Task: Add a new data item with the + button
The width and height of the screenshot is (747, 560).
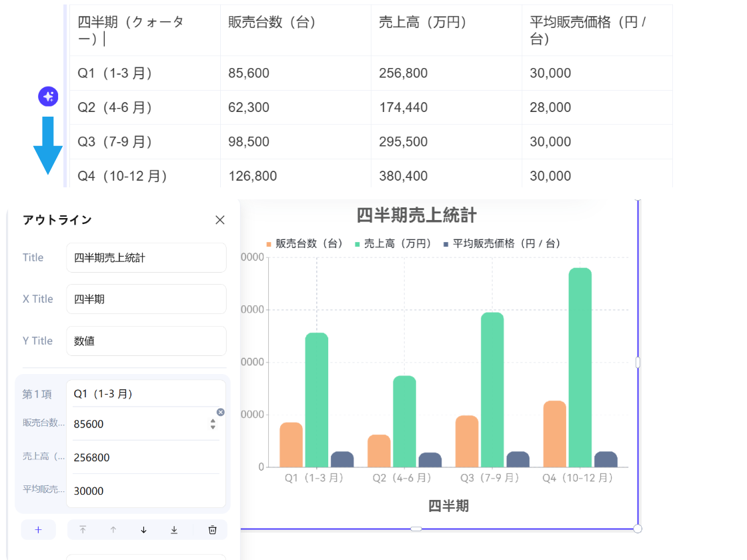Action: (x=39, y=529)
